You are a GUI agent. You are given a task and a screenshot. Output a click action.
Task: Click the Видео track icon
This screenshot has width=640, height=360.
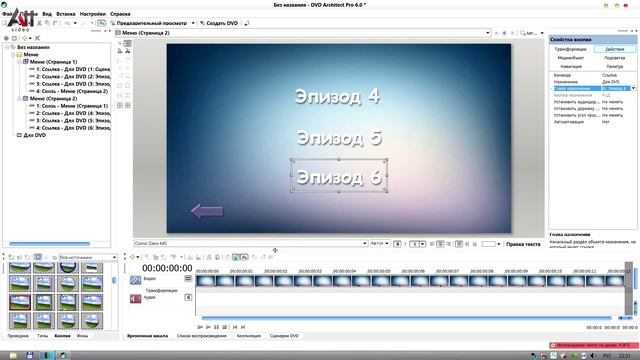click(x=136, y=280)
